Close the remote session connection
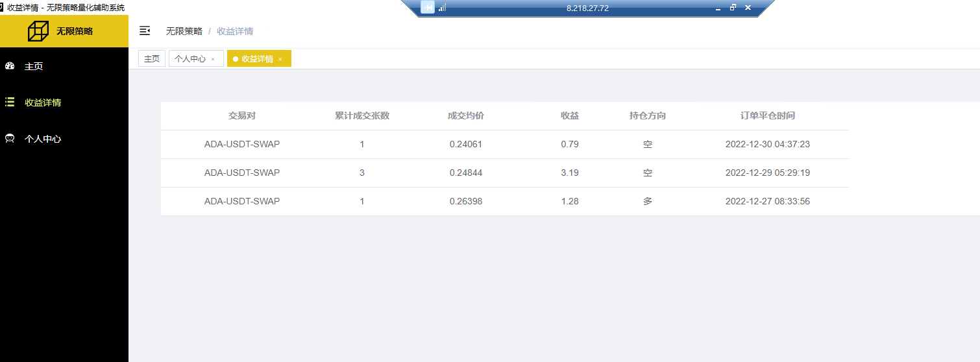 748,8
